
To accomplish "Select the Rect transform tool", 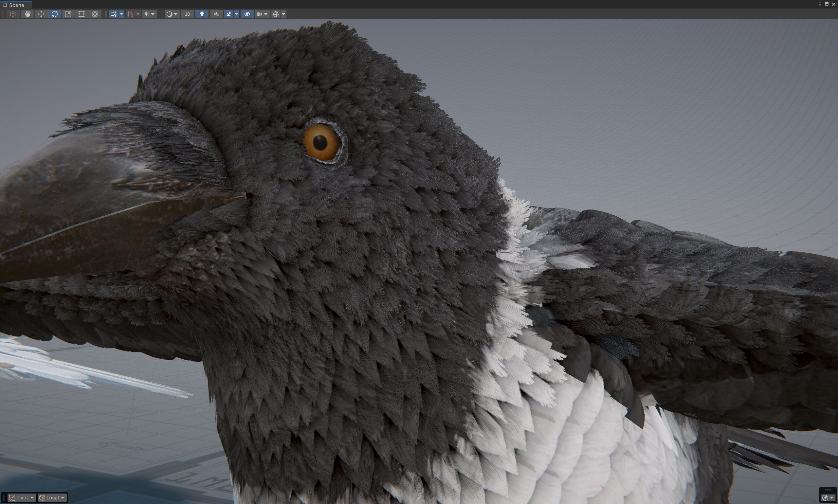I will coord(82,14).
